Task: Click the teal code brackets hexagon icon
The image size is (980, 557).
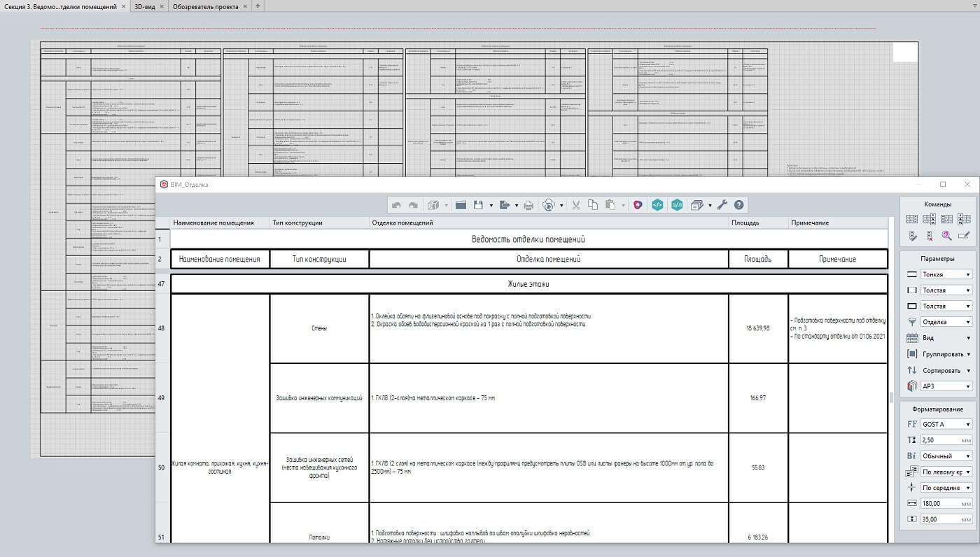Action: click(657, 205)
